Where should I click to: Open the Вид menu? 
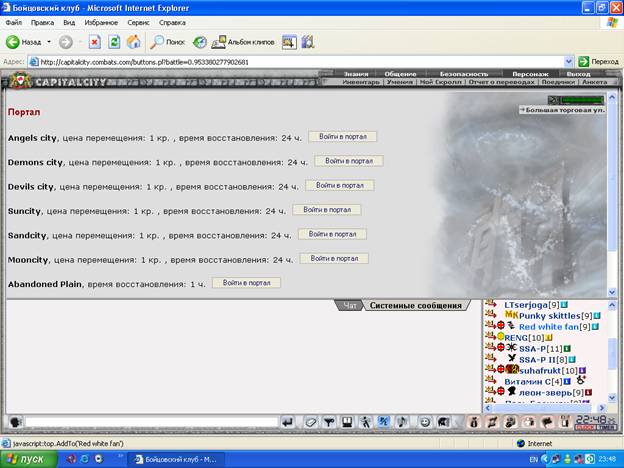pyautogui.click(x=69, y=23)
